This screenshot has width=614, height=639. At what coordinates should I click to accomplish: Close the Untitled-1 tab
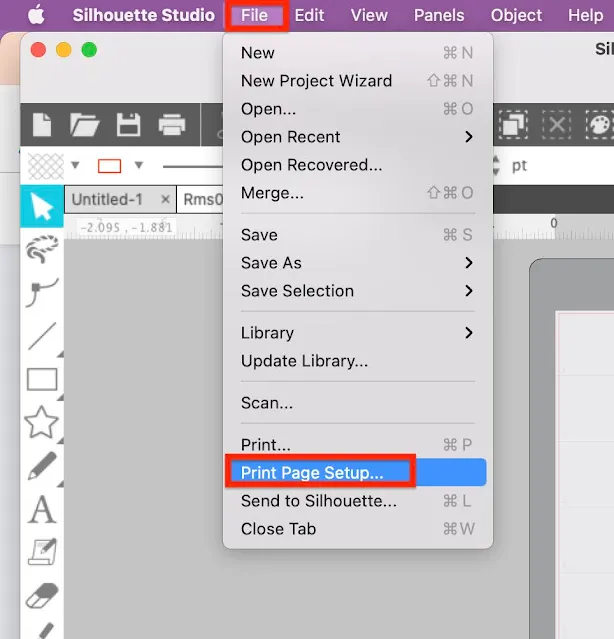(165, 200)
